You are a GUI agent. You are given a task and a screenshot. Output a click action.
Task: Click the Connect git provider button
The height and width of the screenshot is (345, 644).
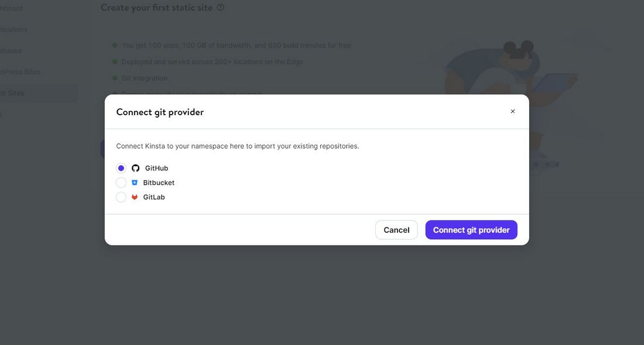point(471,230)
